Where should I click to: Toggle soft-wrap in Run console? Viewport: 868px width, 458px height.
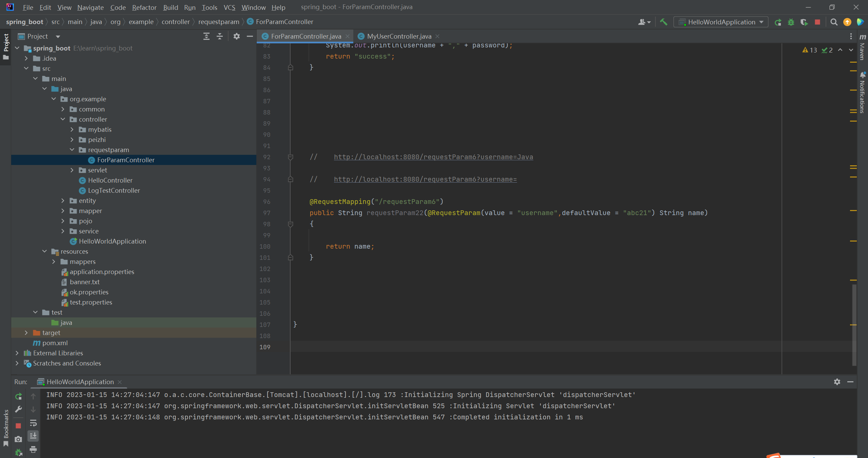pos(33,423)
